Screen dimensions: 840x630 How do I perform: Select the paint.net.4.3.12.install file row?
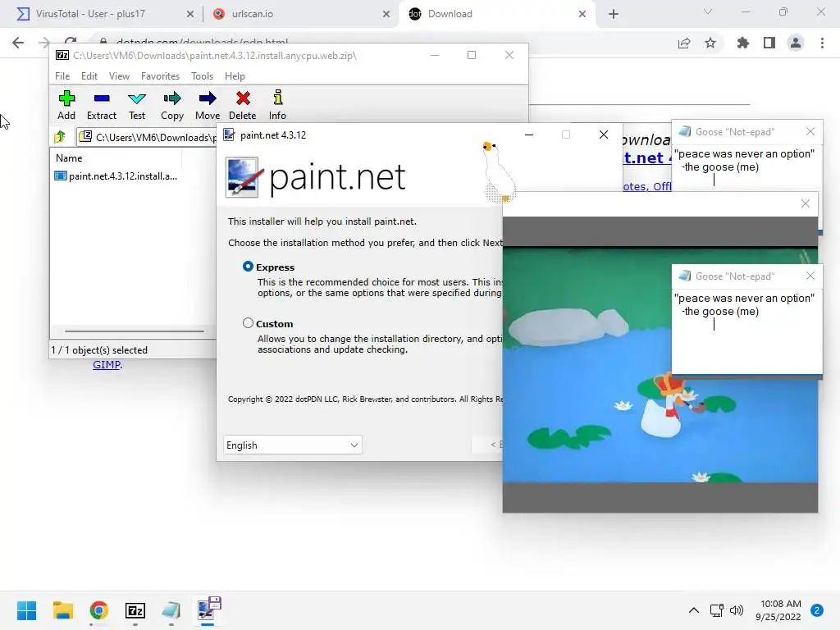[x=116, y=176]
